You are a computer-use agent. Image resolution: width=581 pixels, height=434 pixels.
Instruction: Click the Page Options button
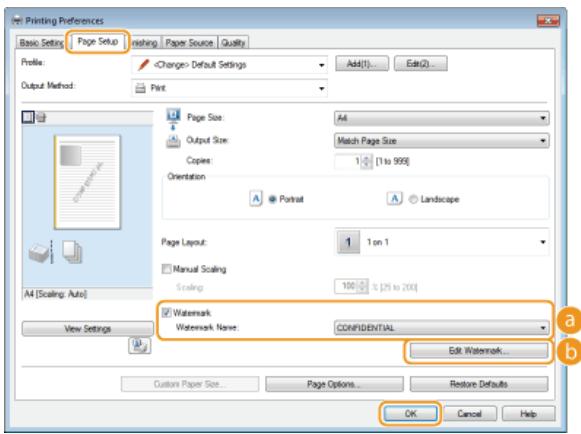tap(334, 384)
